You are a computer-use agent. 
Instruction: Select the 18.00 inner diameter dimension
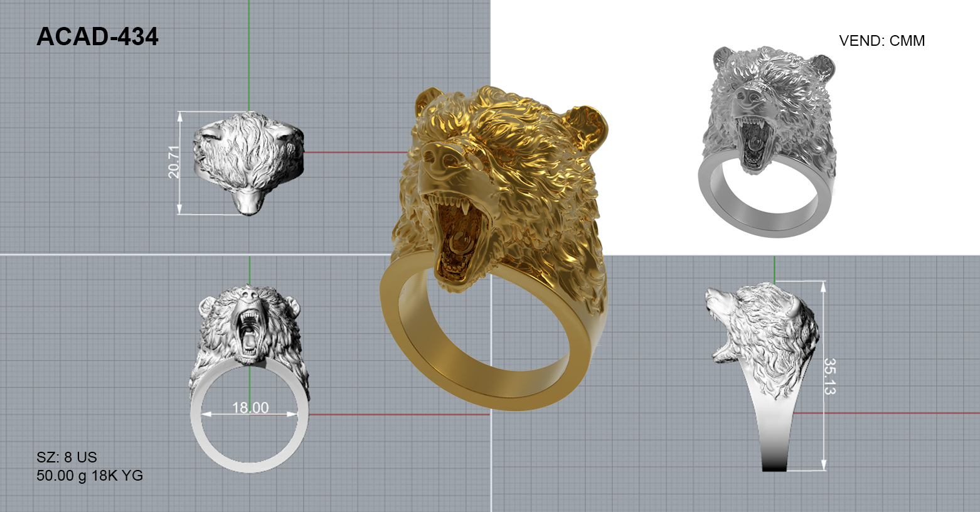click(250, 408)
